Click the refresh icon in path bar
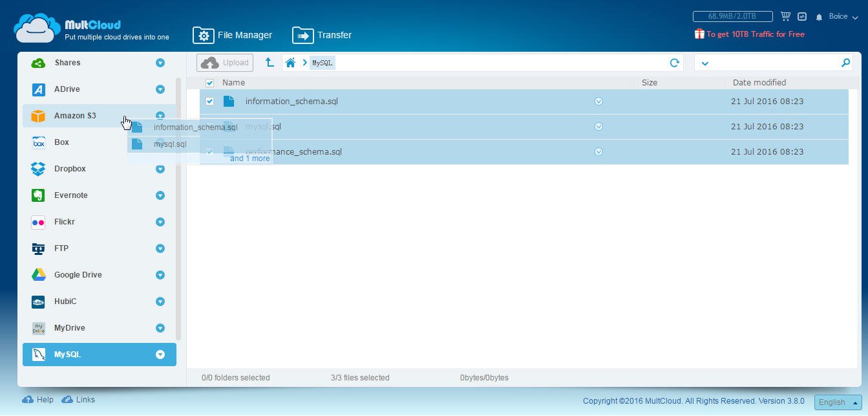 tap(674, 63)
